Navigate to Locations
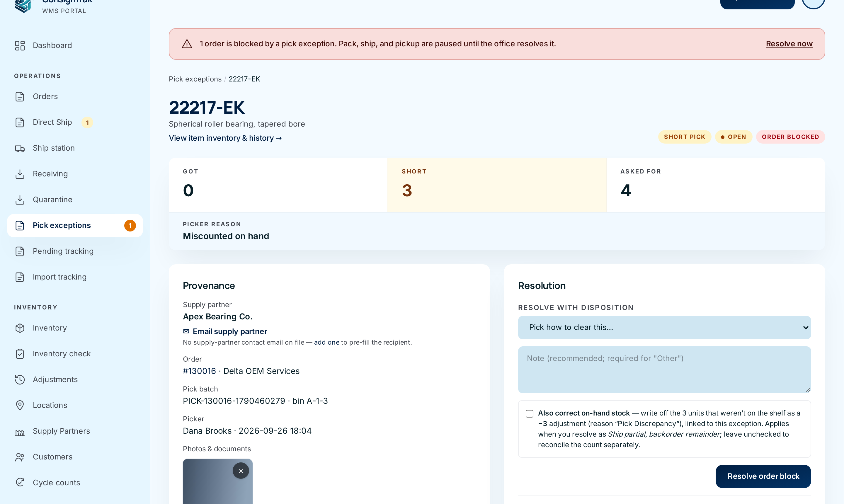844x504 pixels. point(75,406)
